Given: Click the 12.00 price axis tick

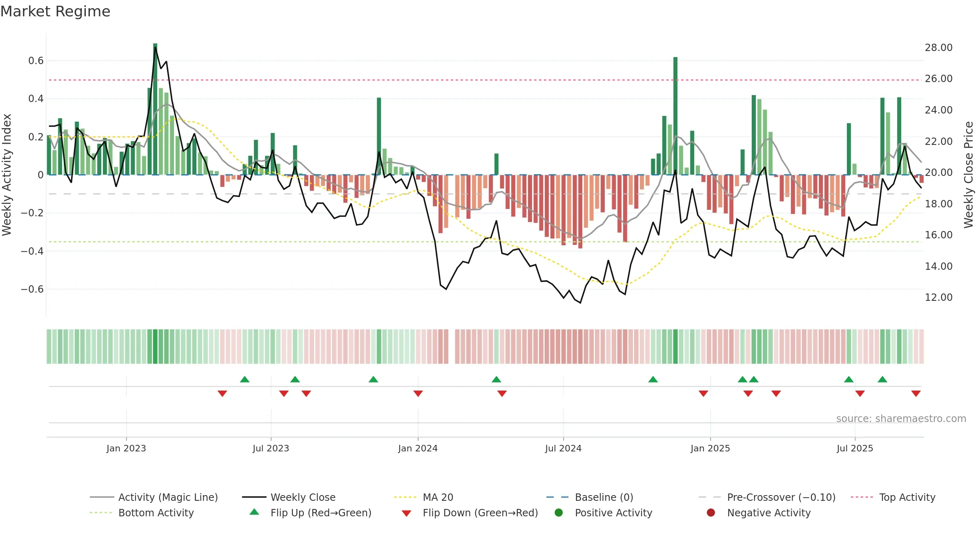Looking at the screenshot, I should tap(939, 298).
